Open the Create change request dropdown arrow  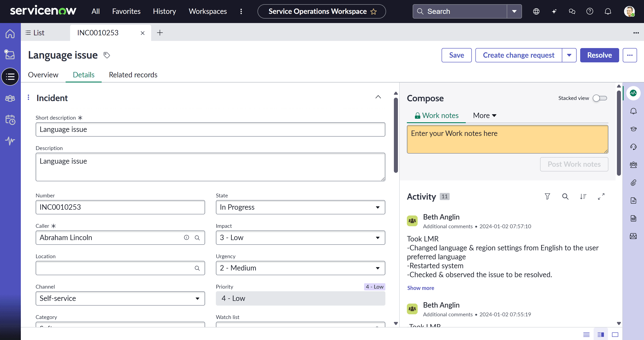(x=569, y=55)
